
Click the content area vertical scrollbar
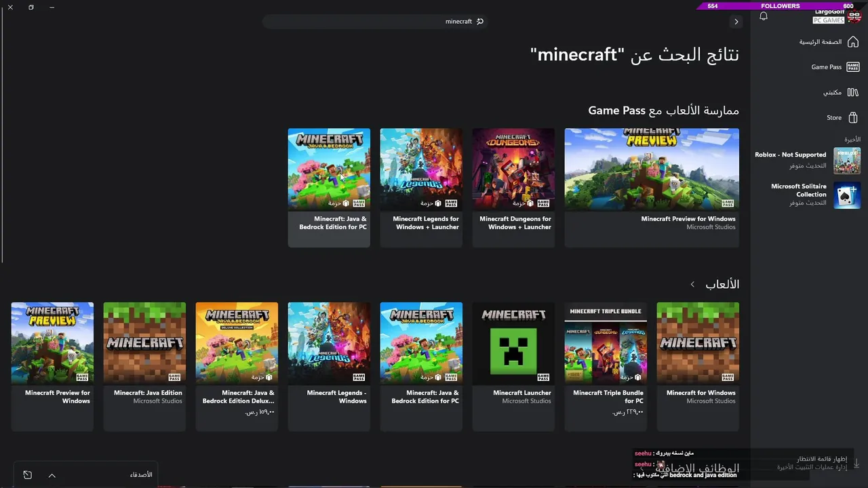pyautogui.click(x=2, y=136)
